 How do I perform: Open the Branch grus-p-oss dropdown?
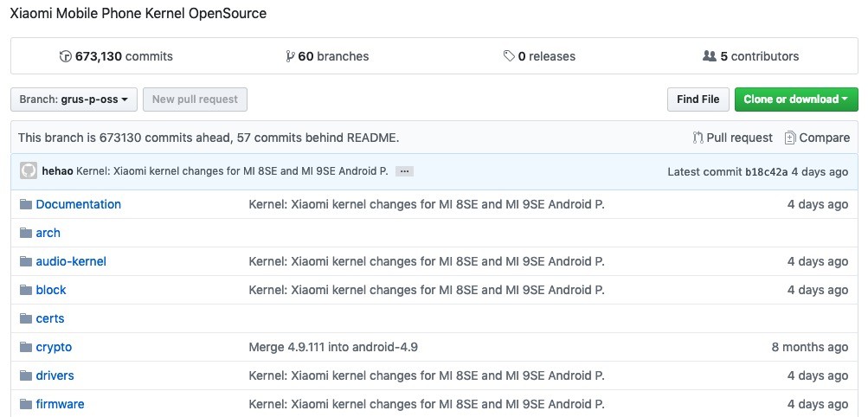point(74,99)
